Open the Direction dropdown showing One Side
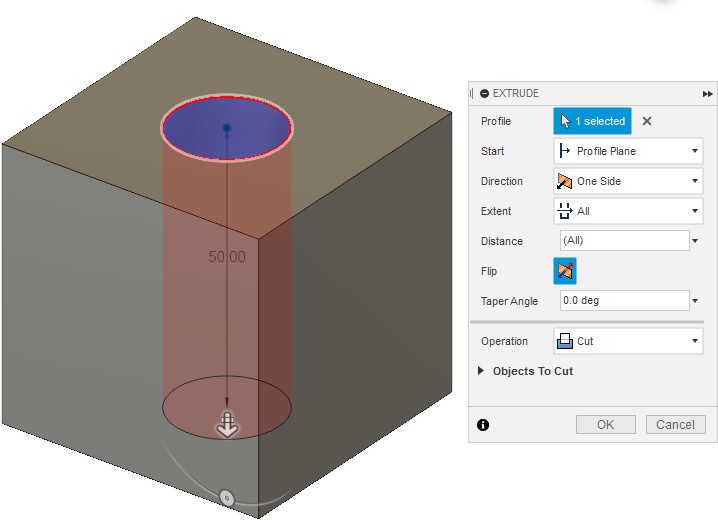718x520 pixels. pyautogui.click(x=628, y=181)
